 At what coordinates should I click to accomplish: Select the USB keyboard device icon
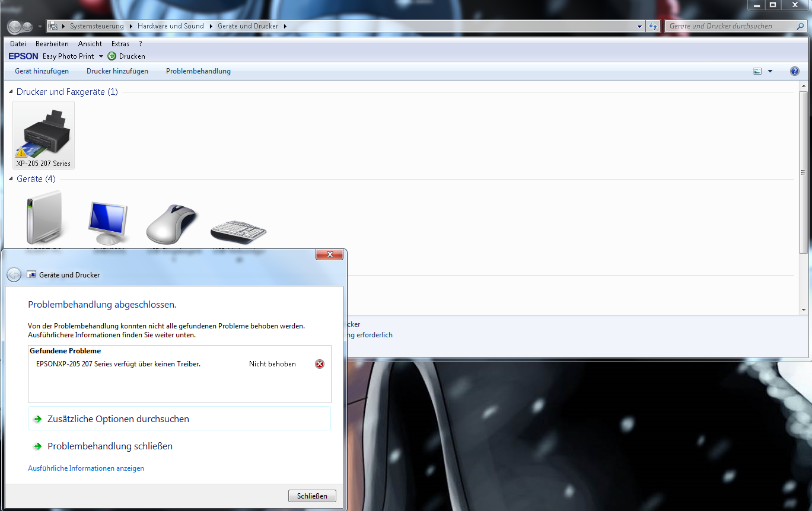tap(238, 231)
